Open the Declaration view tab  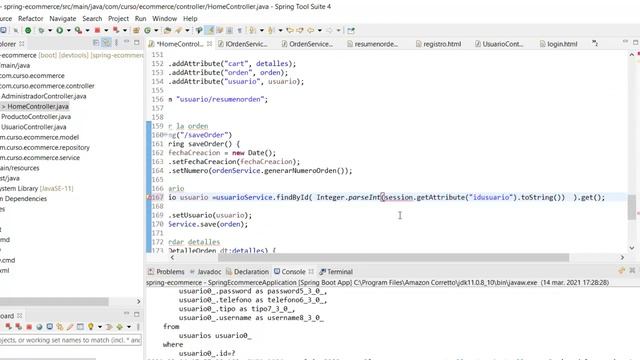click(x=247, y=272)
